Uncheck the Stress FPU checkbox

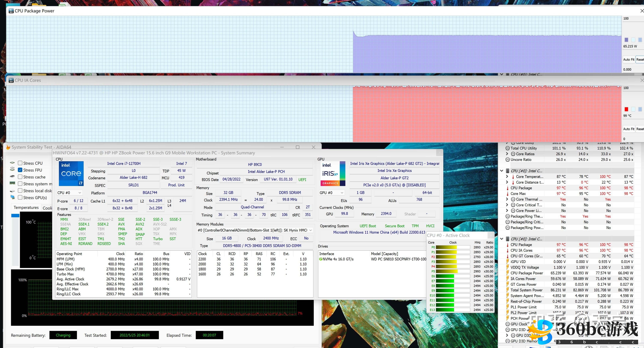20,170
